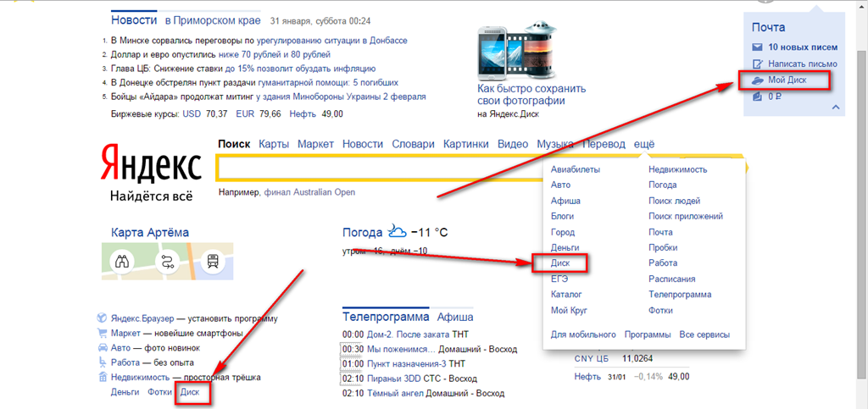Screen dimensions: 868x409
Task: Open Все сервисы at the dropdown bottom
Action: click(x=704, y=334)
